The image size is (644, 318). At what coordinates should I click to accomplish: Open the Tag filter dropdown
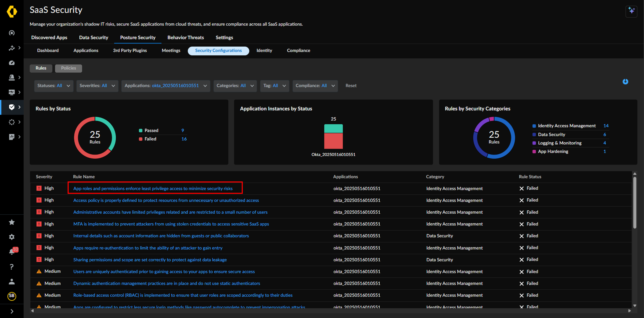pyautogui.click(x=275, y=86)
